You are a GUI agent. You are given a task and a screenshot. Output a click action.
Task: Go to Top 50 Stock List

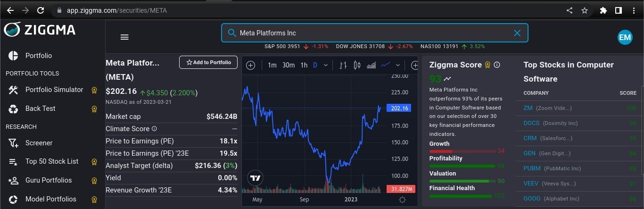click(52, 161)
